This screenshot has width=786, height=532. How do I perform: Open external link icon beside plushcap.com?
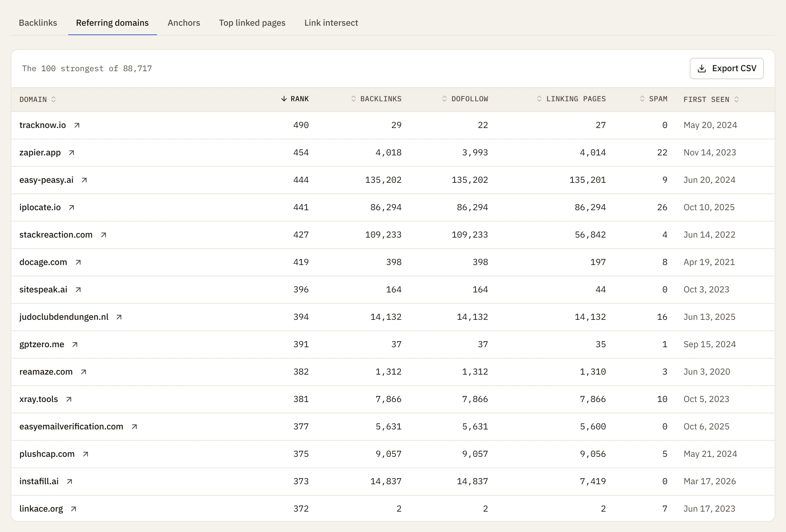(86, 454)
